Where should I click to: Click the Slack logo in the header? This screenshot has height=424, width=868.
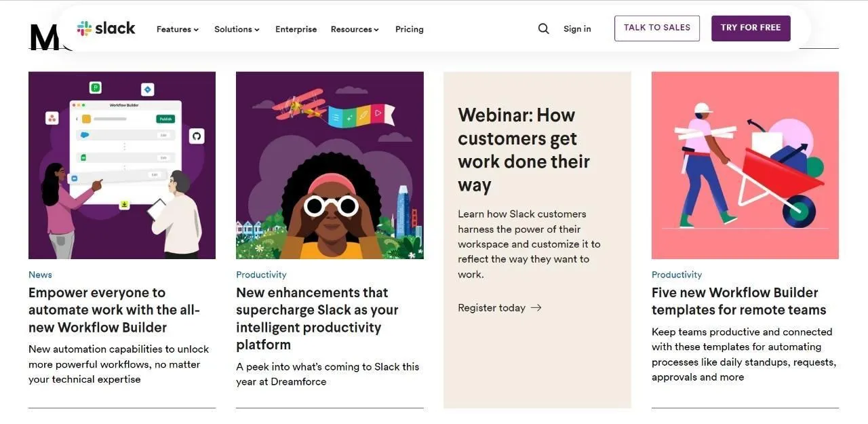coord(106,28)
